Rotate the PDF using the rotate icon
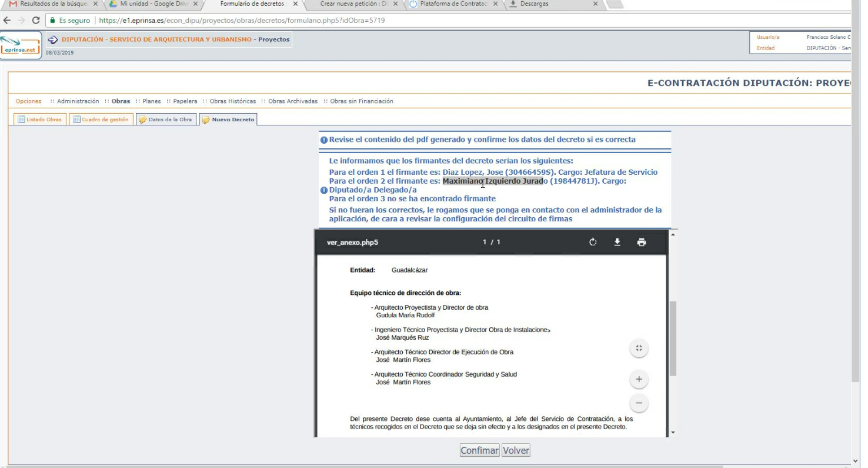The width and height of the screenshot is (868, 468). (593, 243)
